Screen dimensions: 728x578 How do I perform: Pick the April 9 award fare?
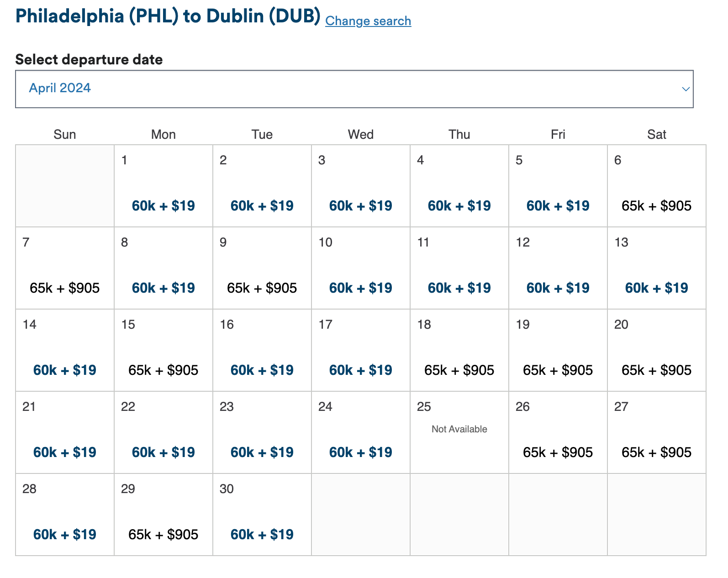[262, 288]
